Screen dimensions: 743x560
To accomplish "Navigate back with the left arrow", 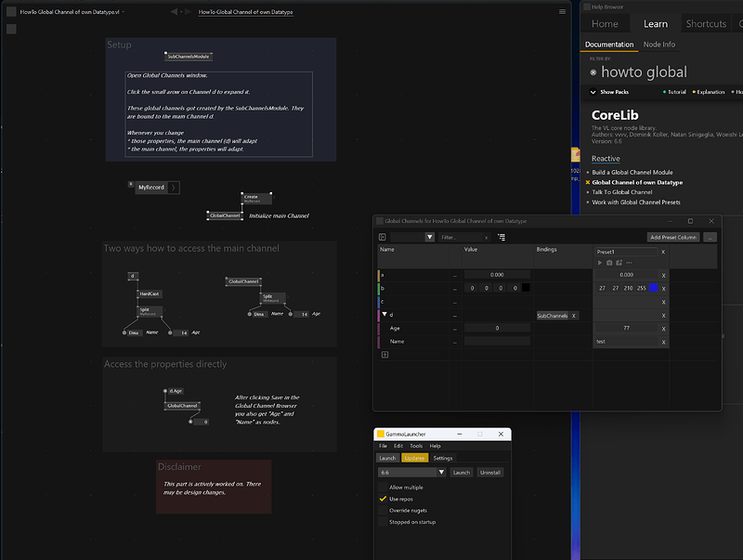I will click(x=174, y=12).
